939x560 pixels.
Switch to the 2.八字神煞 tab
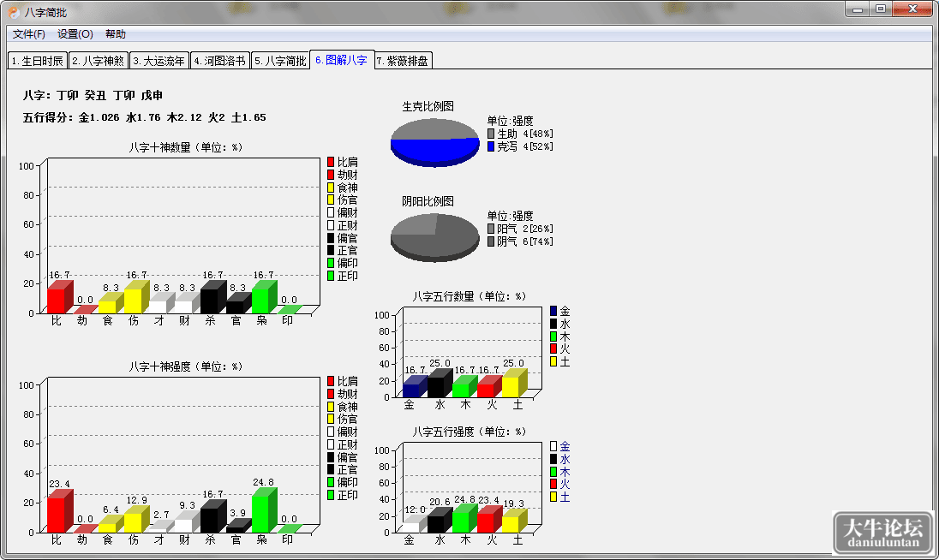(x=99, y=61)
